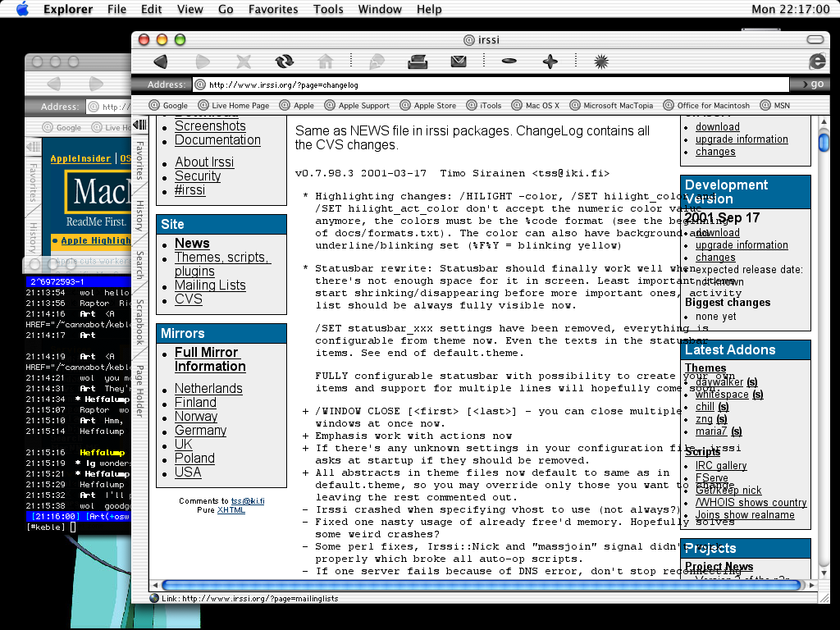Click the Forward arrow in the background browser window

click(96, 84)
